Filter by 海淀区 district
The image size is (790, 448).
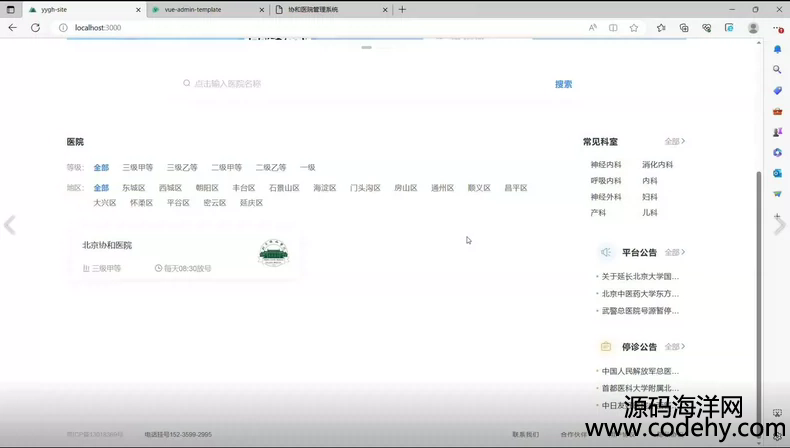tap(324, 188)
